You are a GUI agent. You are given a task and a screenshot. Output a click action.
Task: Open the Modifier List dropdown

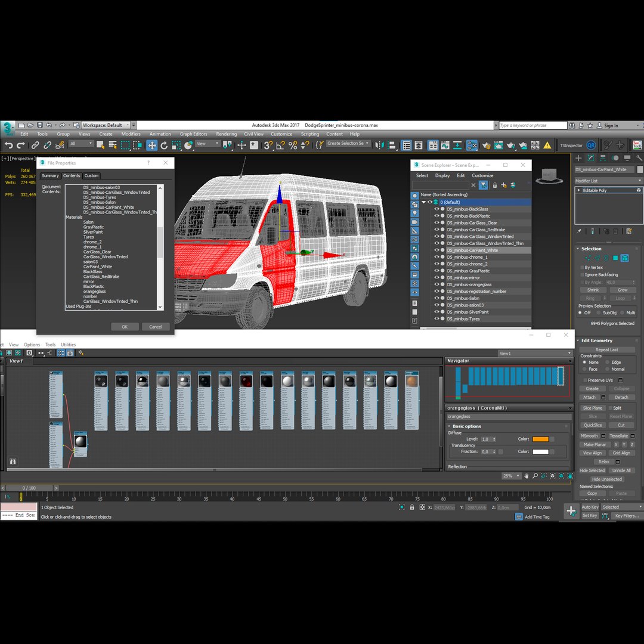coord(608,181)
